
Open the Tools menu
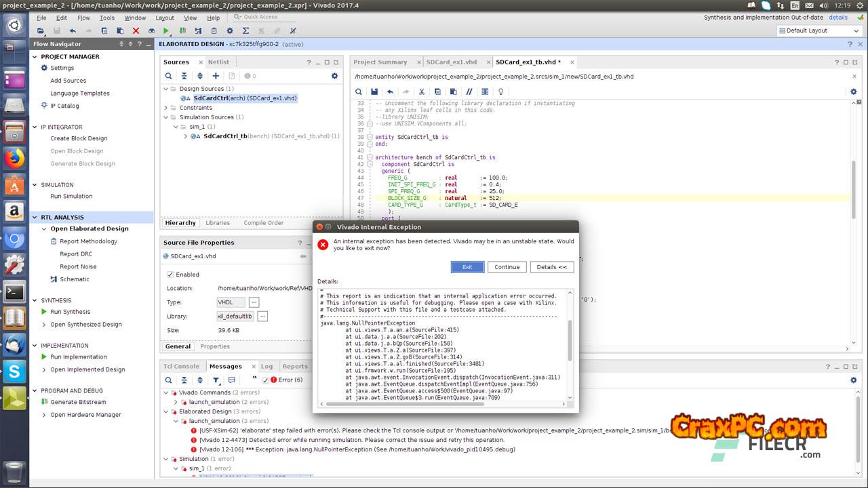coord(106,18)
